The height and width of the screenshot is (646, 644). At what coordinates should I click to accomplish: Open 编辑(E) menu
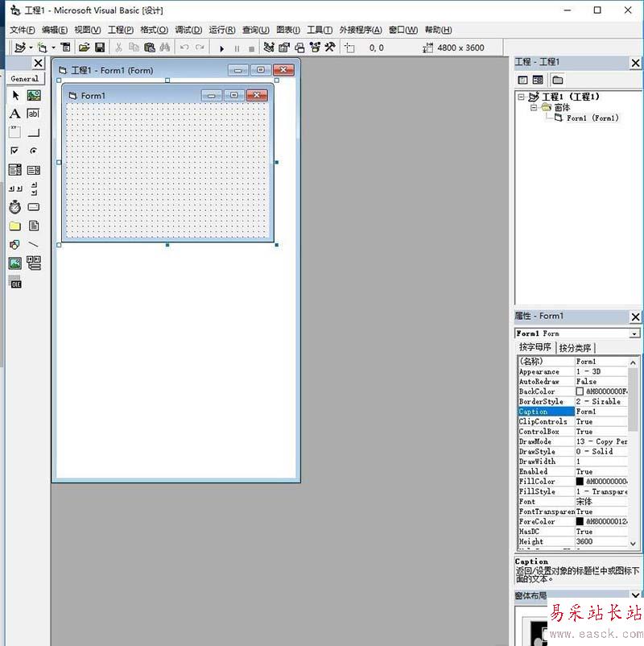[x=55, y=30]
